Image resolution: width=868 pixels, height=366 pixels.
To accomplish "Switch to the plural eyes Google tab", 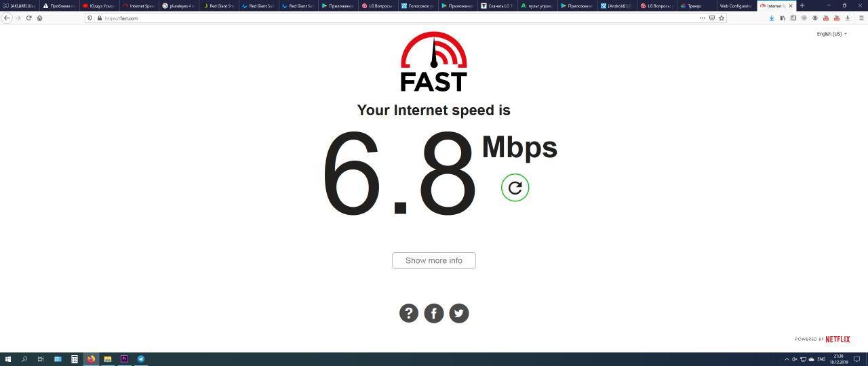I will click(x=179, y=5).
